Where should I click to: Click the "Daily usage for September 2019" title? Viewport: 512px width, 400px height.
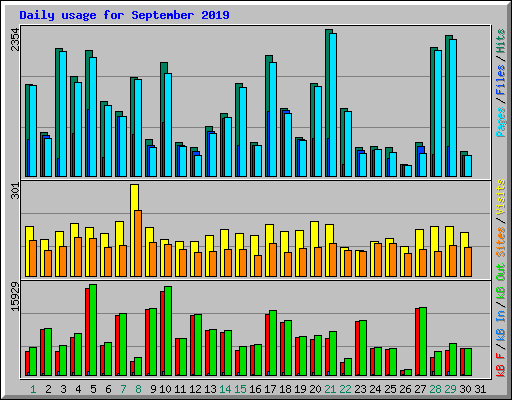(124, 15)
